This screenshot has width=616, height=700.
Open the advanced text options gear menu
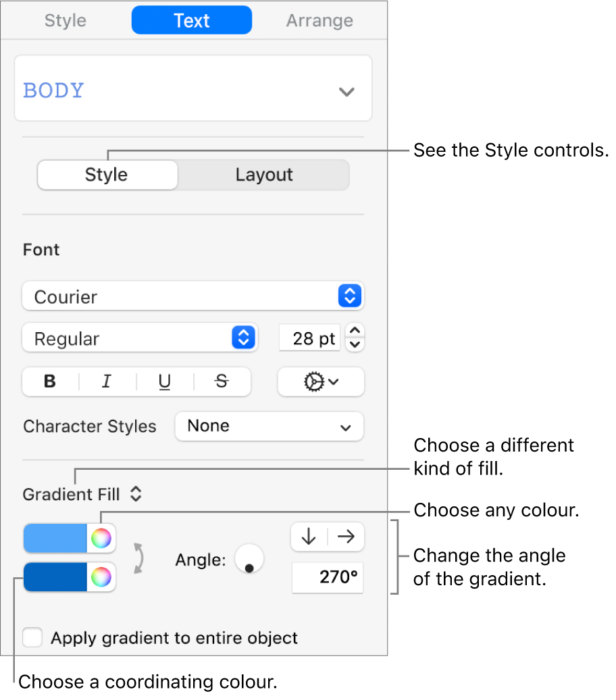(321, 381)
